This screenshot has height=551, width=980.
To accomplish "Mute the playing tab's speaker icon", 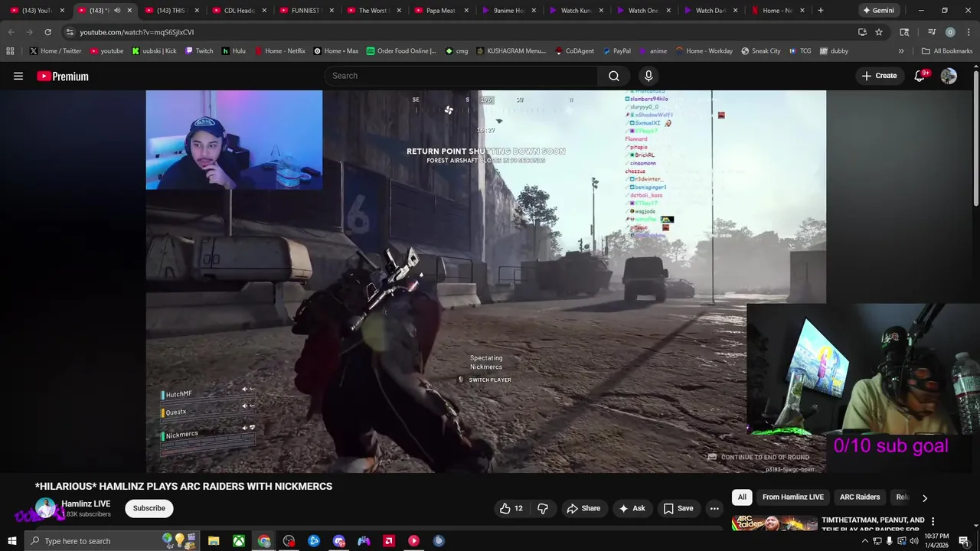I will pos(116,11).
